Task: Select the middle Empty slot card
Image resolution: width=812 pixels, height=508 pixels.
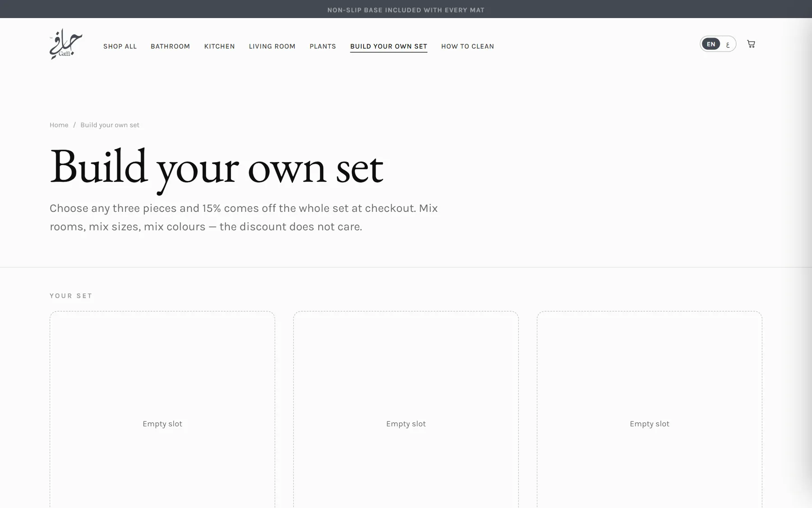Action: pos(406,410)
